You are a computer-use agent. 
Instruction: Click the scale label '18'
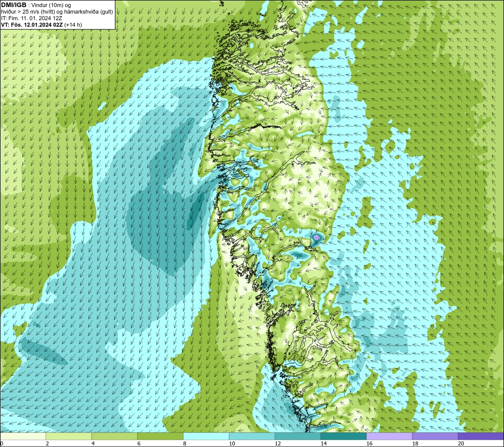(x=415, y=443)
